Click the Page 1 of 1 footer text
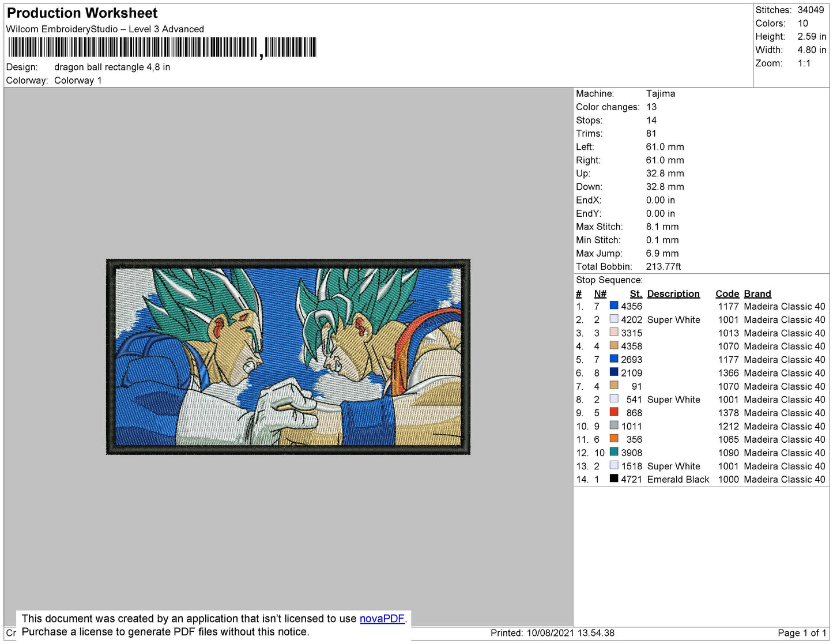 pos(802,633)
